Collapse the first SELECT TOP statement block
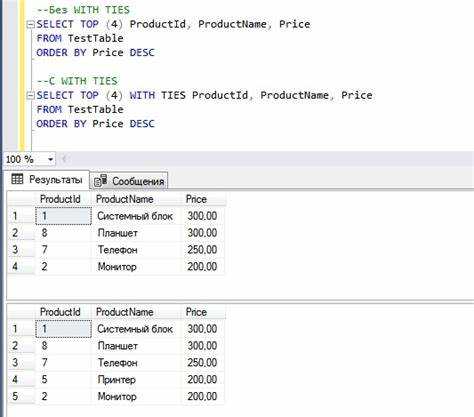 [x=30, y=25]
